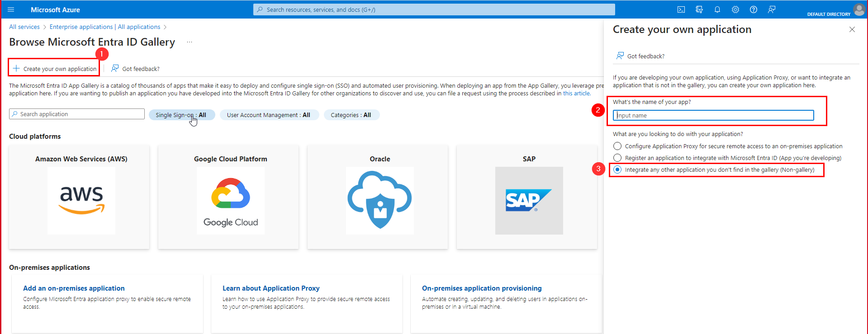Open On-premises application provisioning link

(482, 288)
